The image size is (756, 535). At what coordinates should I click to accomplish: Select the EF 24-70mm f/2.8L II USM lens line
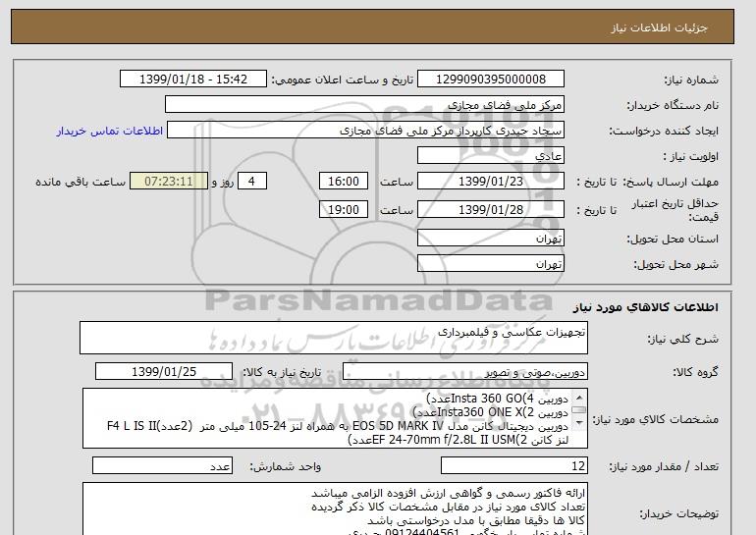click(459, 440)
